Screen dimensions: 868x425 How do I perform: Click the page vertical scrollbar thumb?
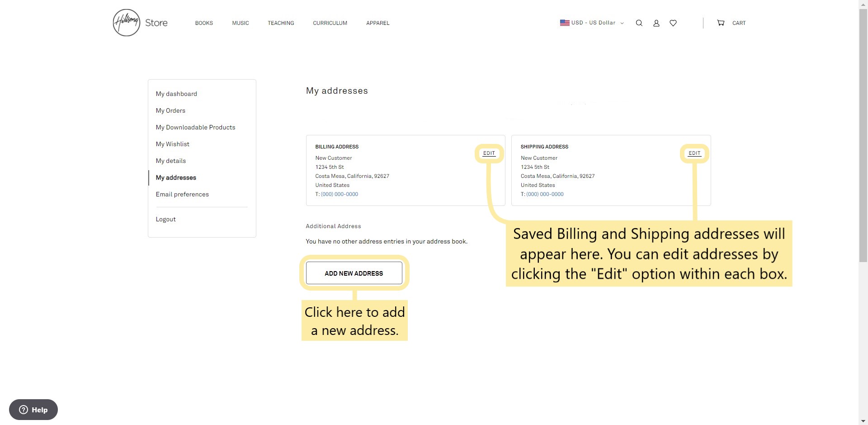(863, 131)
